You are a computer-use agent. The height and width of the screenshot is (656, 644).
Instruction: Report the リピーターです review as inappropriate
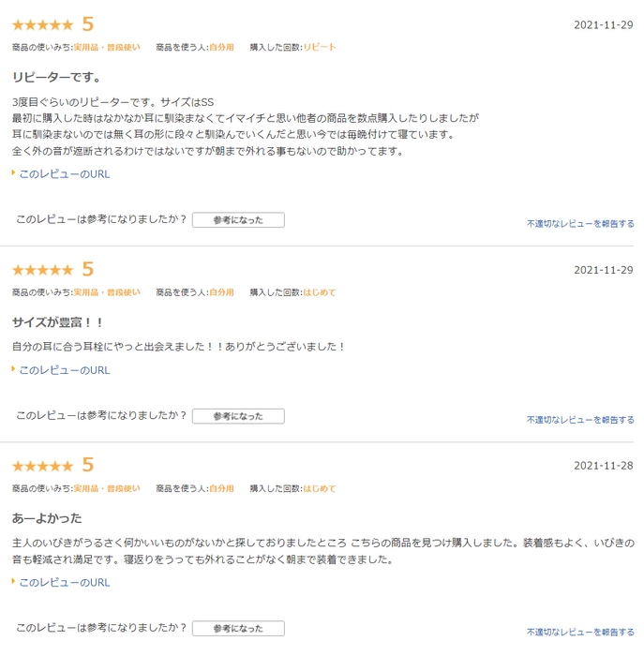pyautogui.click(x=580, y=224)
